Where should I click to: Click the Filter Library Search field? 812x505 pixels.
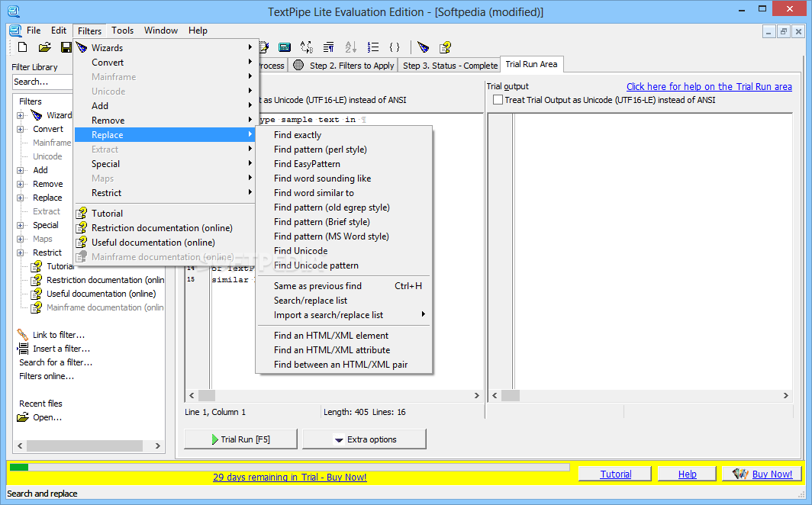coord(43,82)
